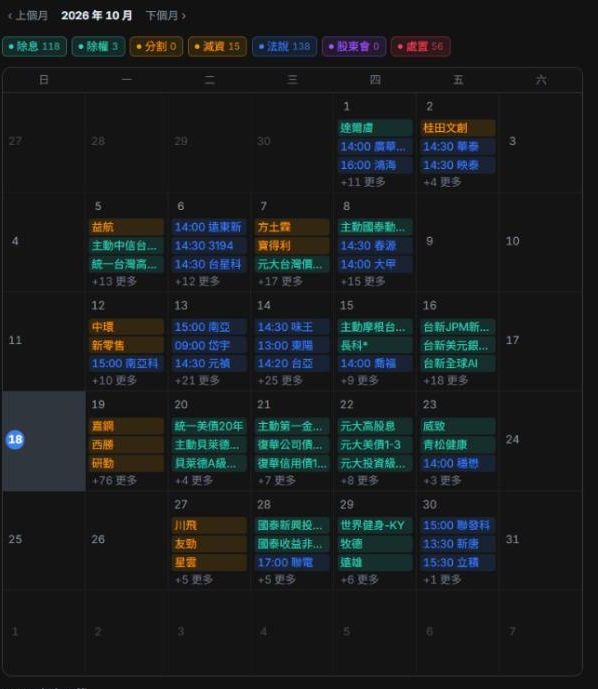Open the 17:00 聯電 event
Screen dimensions: 598x689
tap(292, 562)
